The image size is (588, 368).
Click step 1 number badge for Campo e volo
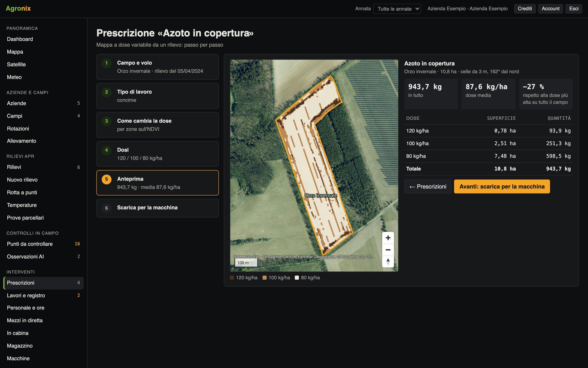coord(106,63)
